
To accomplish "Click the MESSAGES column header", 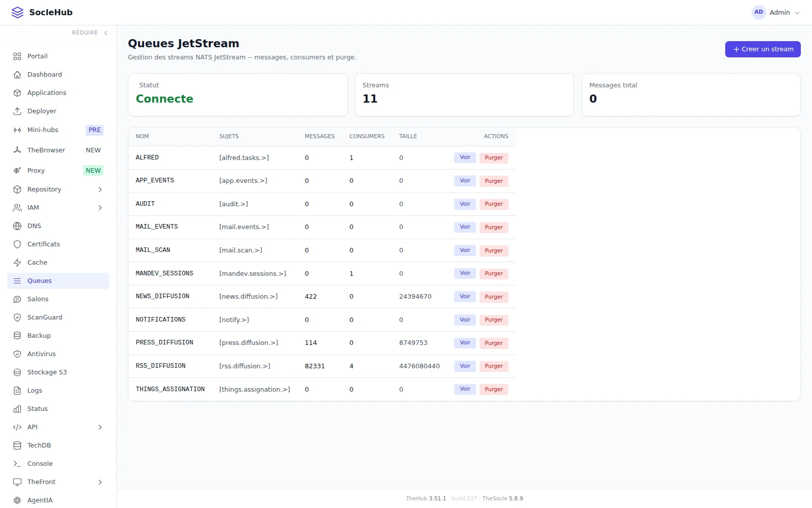I will (x=320, y=137).
